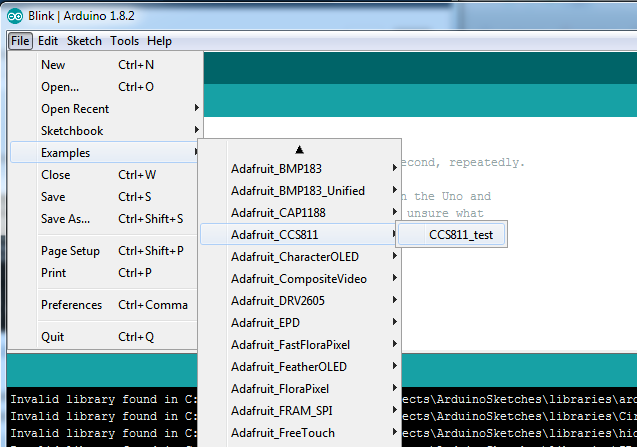
Task: Open the Sketch menu
Action: (84, 41)
